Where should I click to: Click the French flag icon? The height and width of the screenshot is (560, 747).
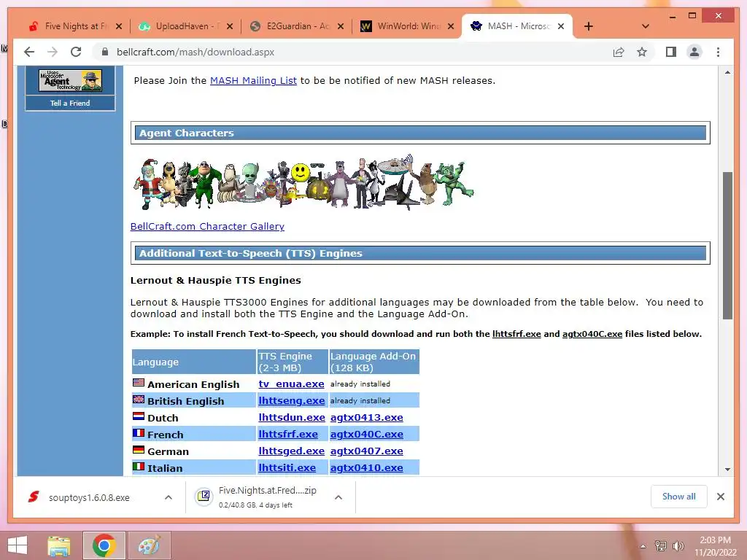point(139,432)
